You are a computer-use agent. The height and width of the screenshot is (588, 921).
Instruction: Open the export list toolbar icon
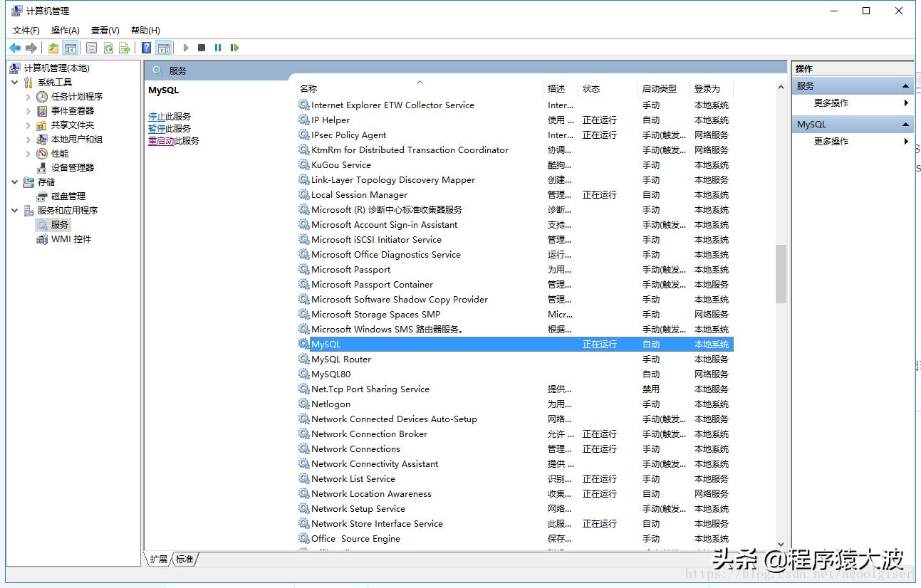pyautogui.click(x=125, y=48)
